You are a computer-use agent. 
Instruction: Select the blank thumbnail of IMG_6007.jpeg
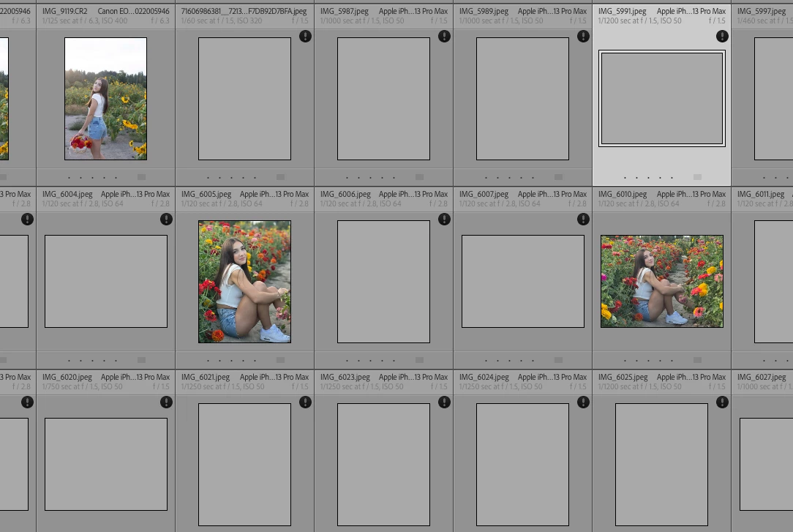(x=523, y=281)
